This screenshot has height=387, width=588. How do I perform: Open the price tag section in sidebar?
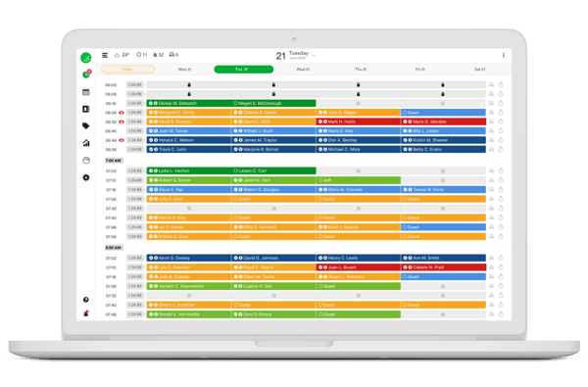pos(86,125)
